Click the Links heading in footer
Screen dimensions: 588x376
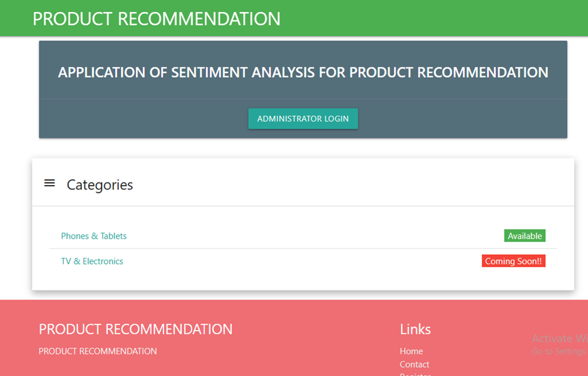coord(415,329)
